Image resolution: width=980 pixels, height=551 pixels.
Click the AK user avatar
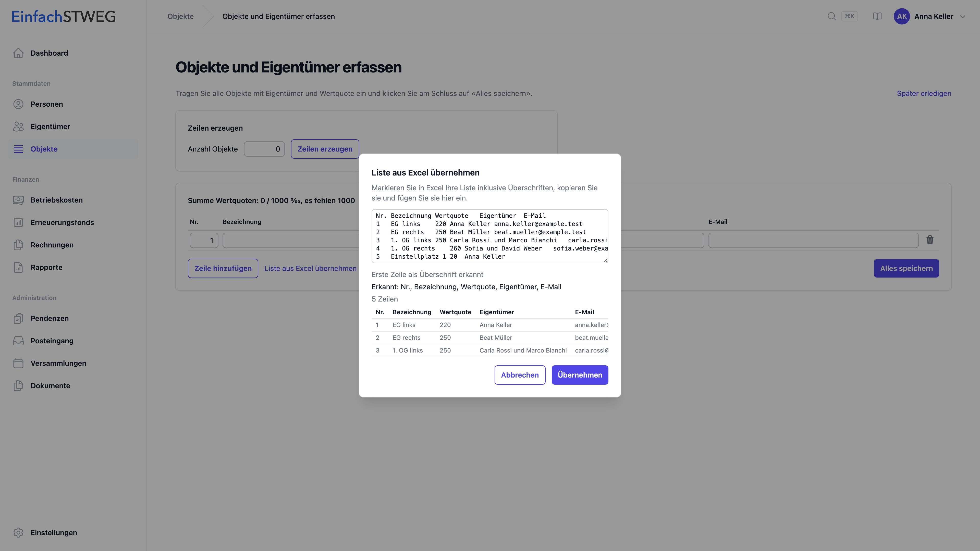coord(902,16)
